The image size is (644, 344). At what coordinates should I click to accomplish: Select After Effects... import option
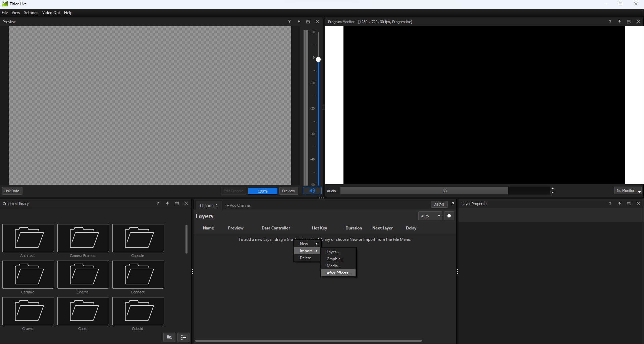point(338,273)
